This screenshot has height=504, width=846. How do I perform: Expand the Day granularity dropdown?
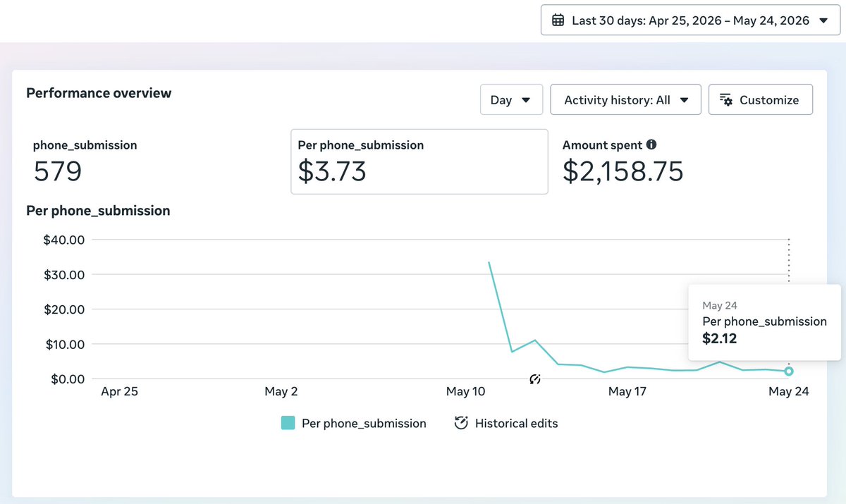511,100
